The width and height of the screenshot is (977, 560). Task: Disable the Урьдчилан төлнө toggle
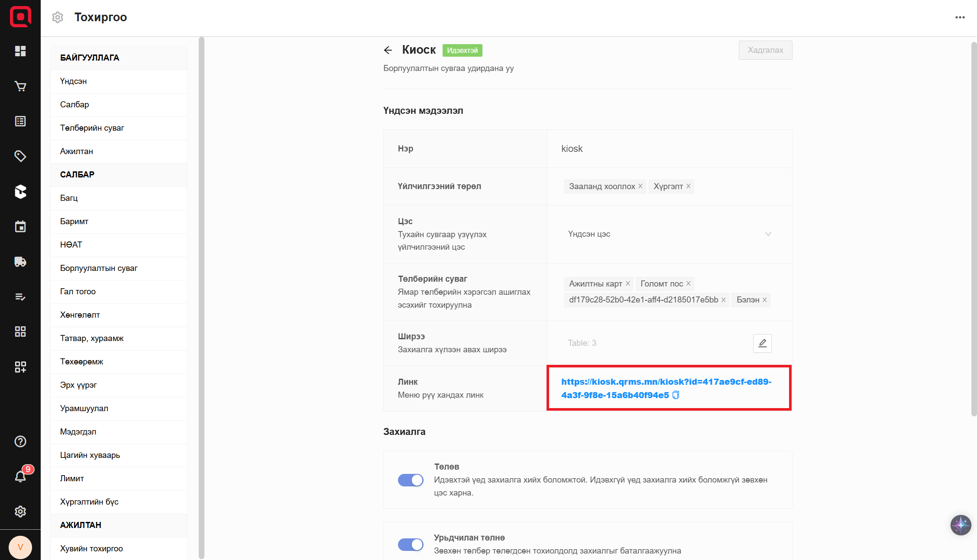coord(411,544)
